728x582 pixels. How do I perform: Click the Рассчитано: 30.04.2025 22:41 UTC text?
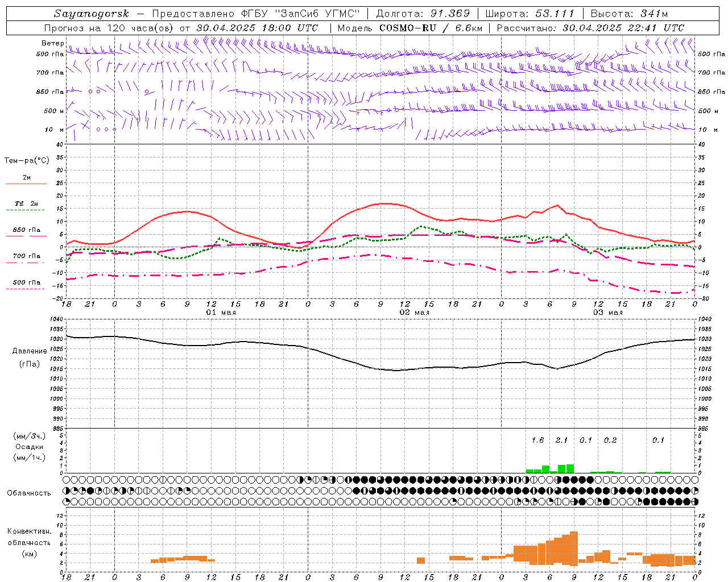click(590, 28)
